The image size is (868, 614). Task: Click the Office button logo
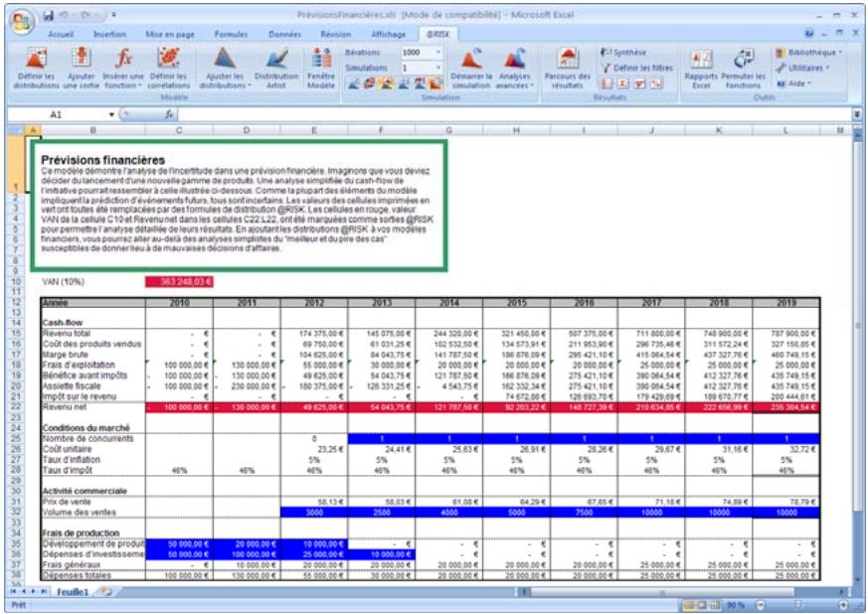pos(21,22)
